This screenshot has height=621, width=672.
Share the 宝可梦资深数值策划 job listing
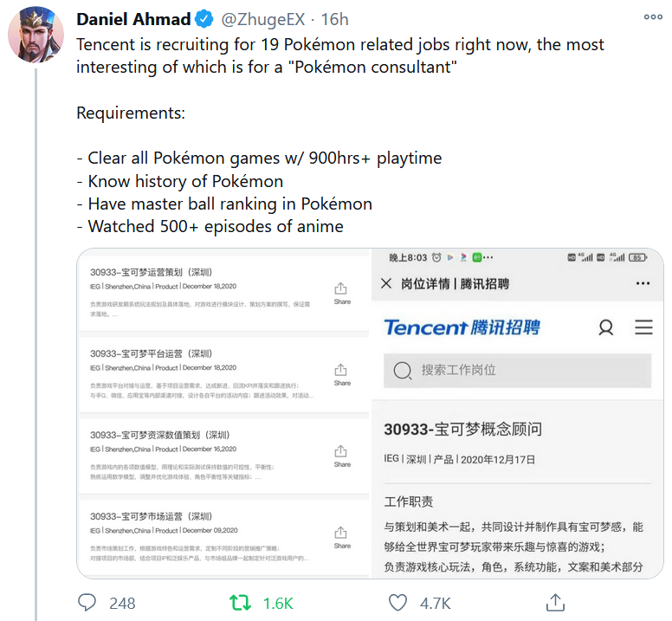(342, 454)
